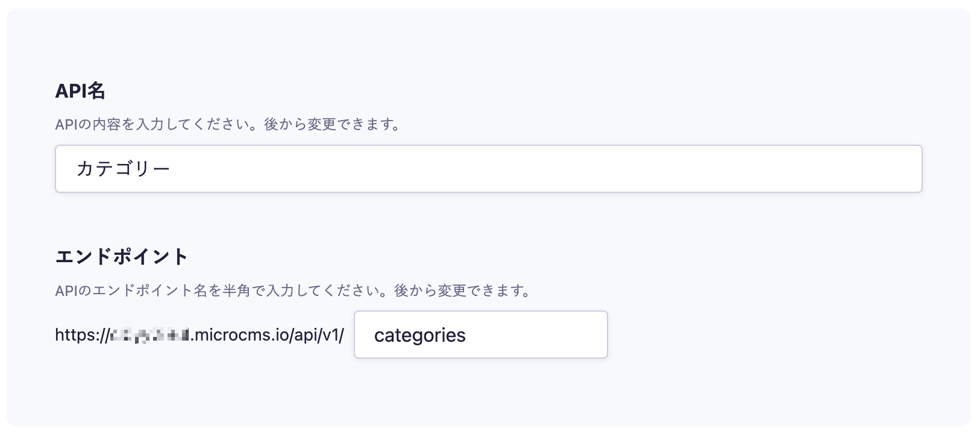This screenshot has height=434, width=980.
Task: Click the エンドポイント heading label
Action: click(122, 257)
